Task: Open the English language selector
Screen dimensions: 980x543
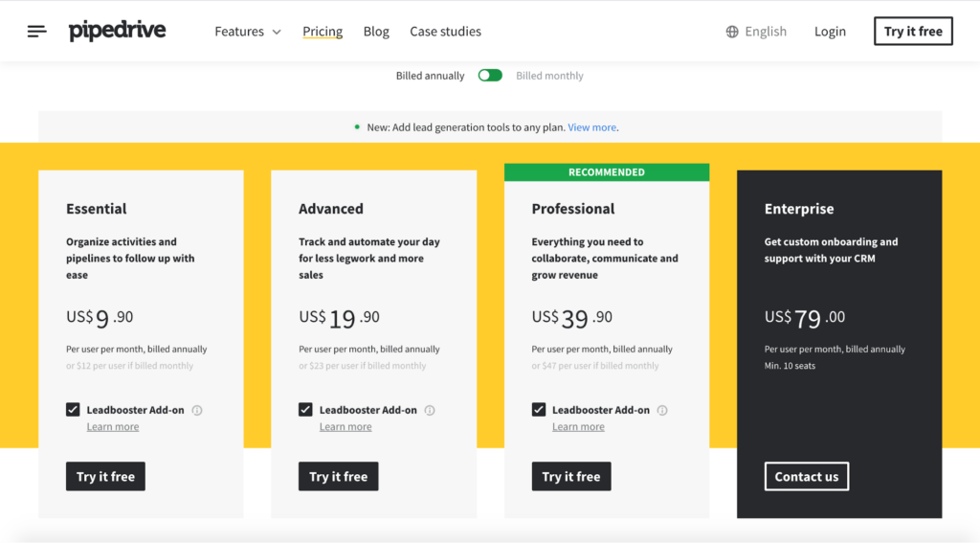Action: 766,32
